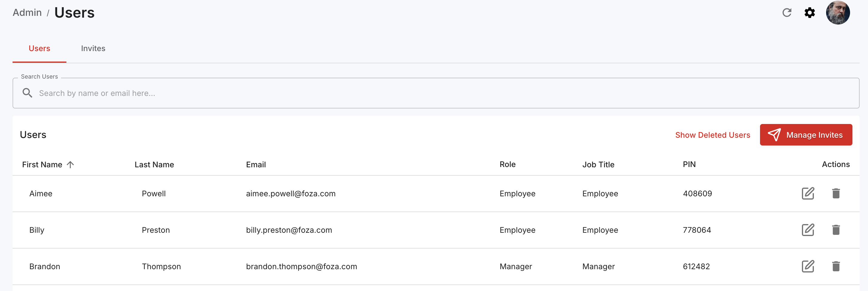Go to Admin breadcrumb link
The width and height of the screenshot is (868, 291).
pos(27,13)
